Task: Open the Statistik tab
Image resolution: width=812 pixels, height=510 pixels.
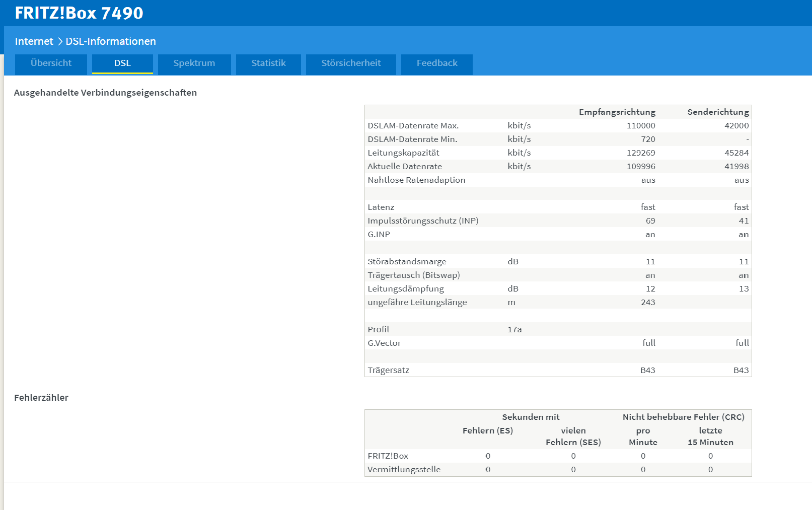Action: pos(268,64)
